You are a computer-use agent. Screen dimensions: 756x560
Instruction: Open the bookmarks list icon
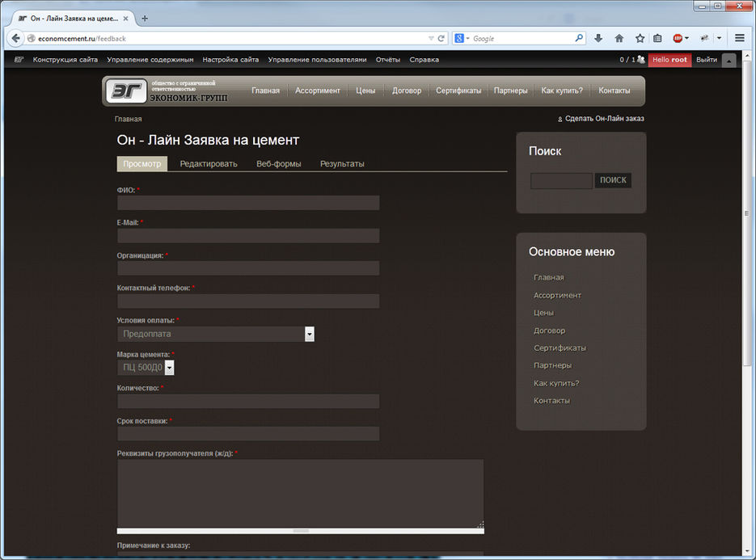pyautogui.click(x=657, y=38)
